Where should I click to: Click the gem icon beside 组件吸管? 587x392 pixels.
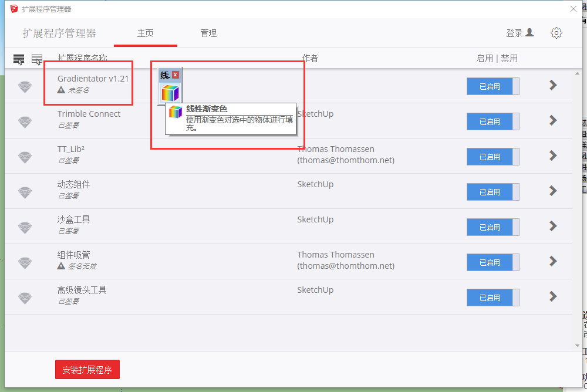(x=25, y=263)
